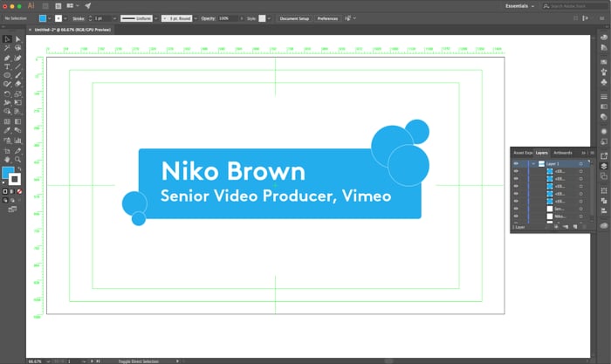
Task: Select the Artboard tool
Action: 7,151
